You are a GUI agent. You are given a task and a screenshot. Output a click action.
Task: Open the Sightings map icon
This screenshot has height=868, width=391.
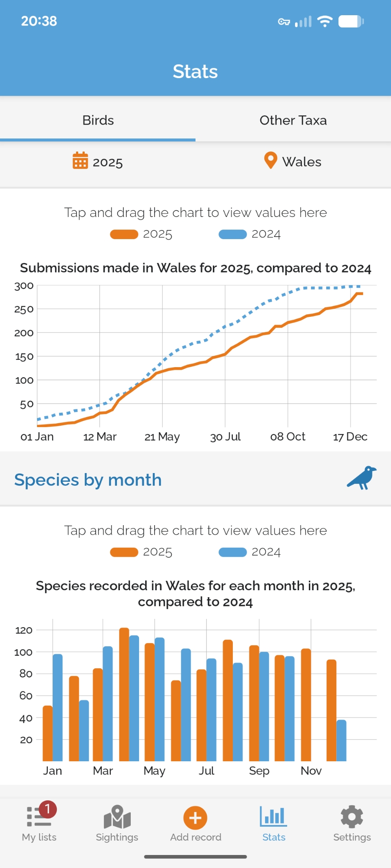(x=117, y=817)
